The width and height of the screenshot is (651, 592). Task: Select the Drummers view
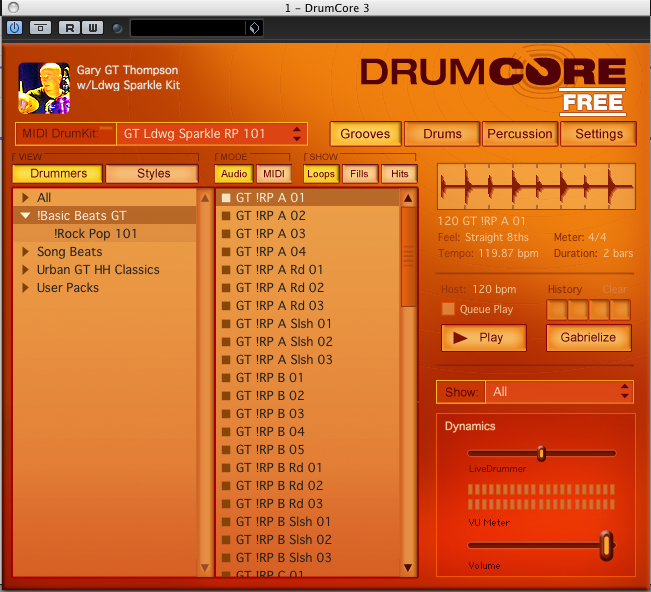(x=58, y=174)
